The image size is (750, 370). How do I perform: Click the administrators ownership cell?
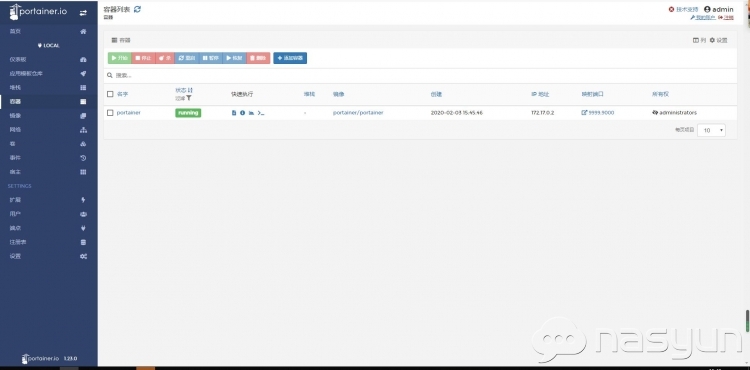[674, 113]
